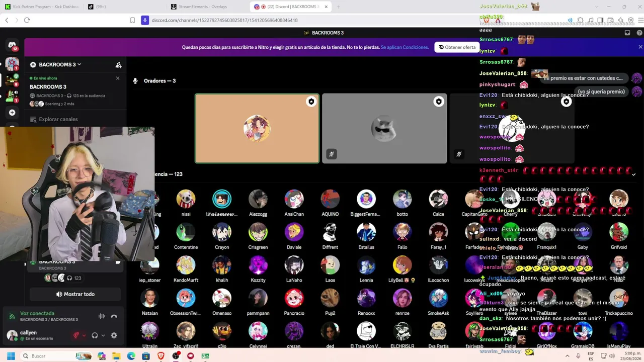Open the browser tab search chevron
The width and height of the screenshot is (644, 362).
point(596,7)
